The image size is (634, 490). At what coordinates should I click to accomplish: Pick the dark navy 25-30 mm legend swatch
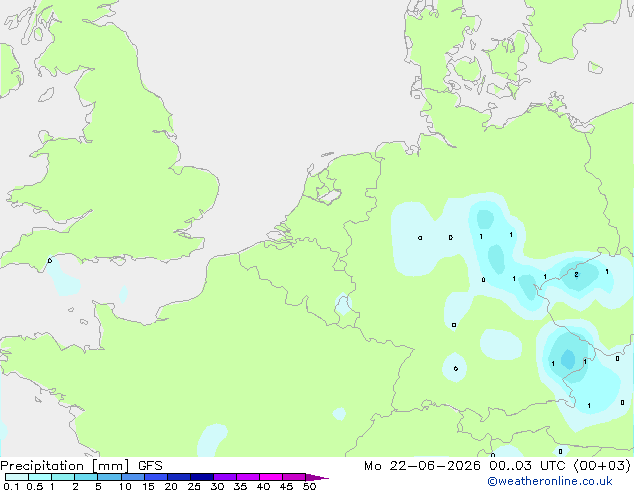202,477
